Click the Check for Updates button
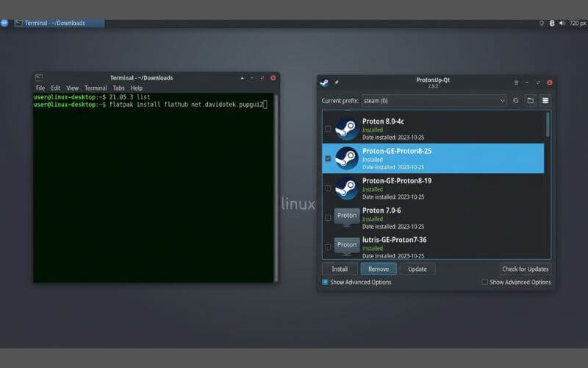The image size is (588, 368). (x=525, y=269)
